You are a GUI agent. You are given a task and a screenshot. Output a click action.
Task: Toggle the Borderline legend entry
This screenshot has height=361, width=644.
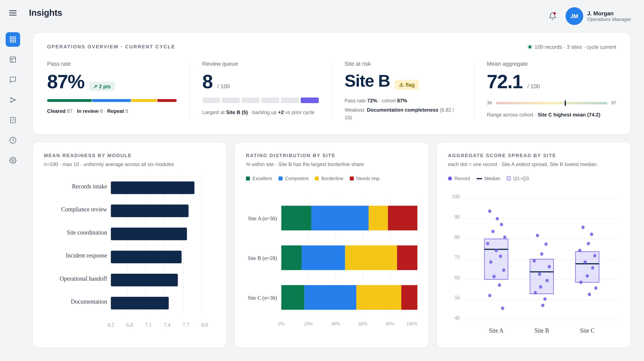pyautogui.click(x=329, y=178)
